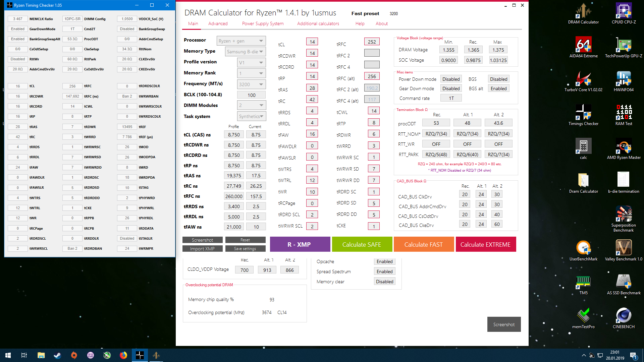Open Memory Rank dropdown
The width and height of the screenshot is (644, 362).
[251, 73]
